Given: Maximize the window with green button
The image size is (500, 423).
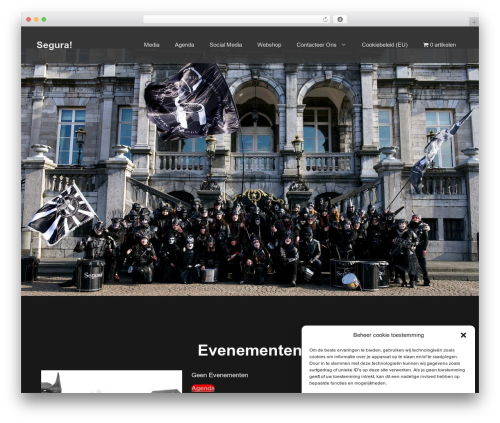Looking at the screenshot, I should (x=44, y=19).
